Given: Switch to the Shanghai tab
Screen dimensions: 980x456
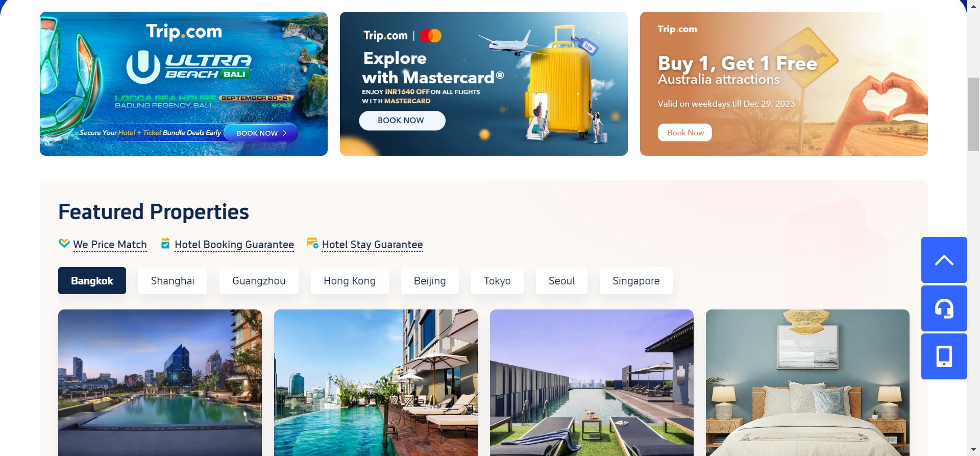Looking at the screenshot, I should (x=173, y=281).
